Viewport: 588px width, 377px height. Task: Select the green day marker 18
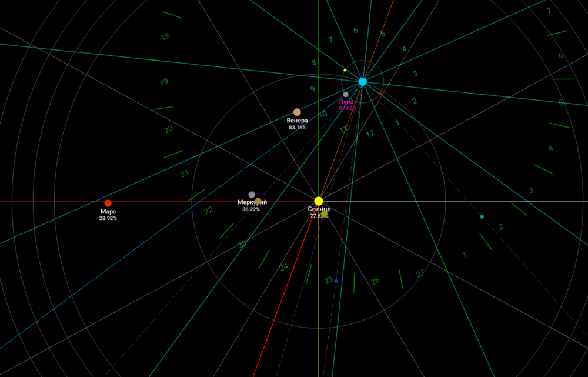(x=165, y=36)
